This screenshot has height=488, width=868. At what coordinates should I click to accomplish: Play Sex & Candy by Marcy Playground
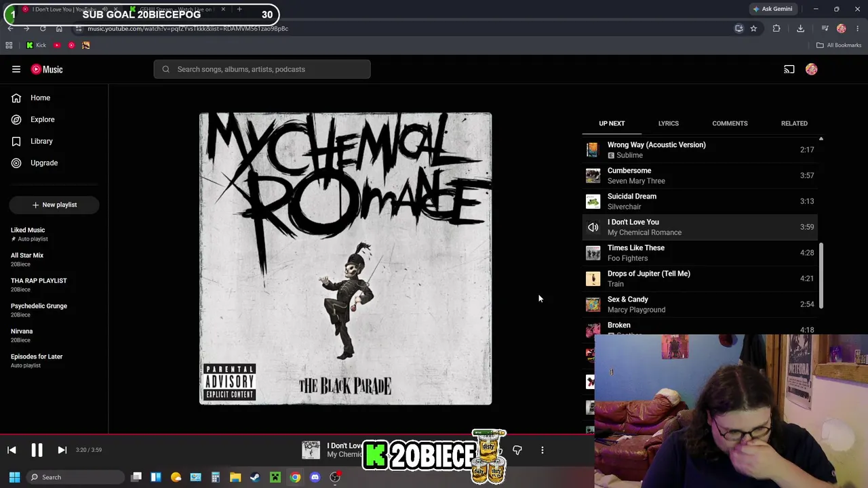click(701, 304)
